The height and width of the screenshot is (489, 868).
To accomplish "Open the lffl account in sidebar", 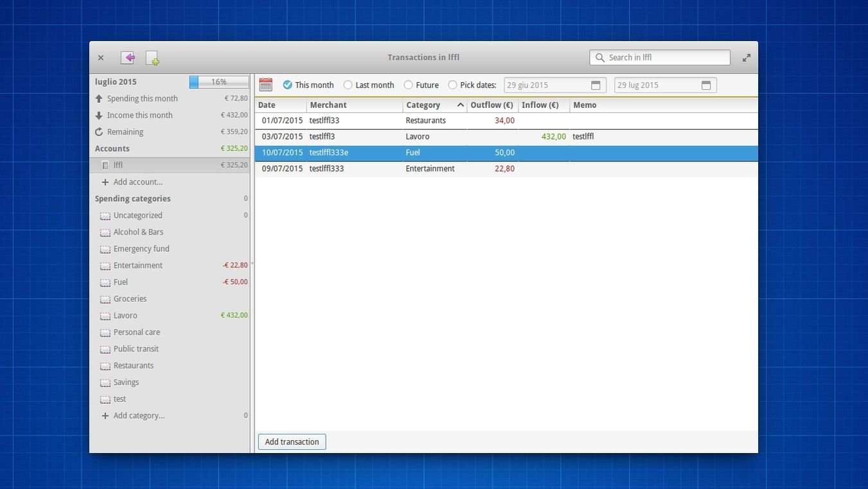I will (118, 165).
